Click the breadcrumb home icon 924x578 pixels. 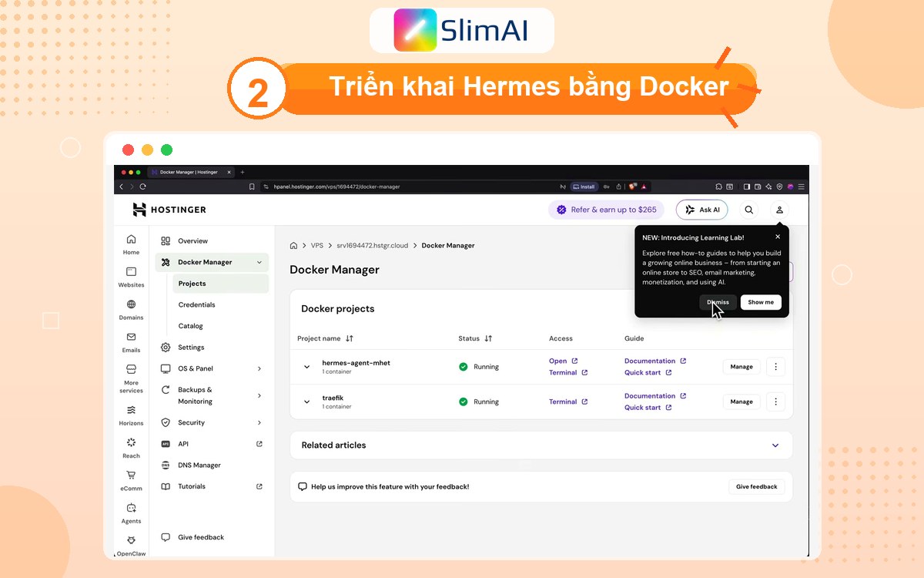coord(293,246)
